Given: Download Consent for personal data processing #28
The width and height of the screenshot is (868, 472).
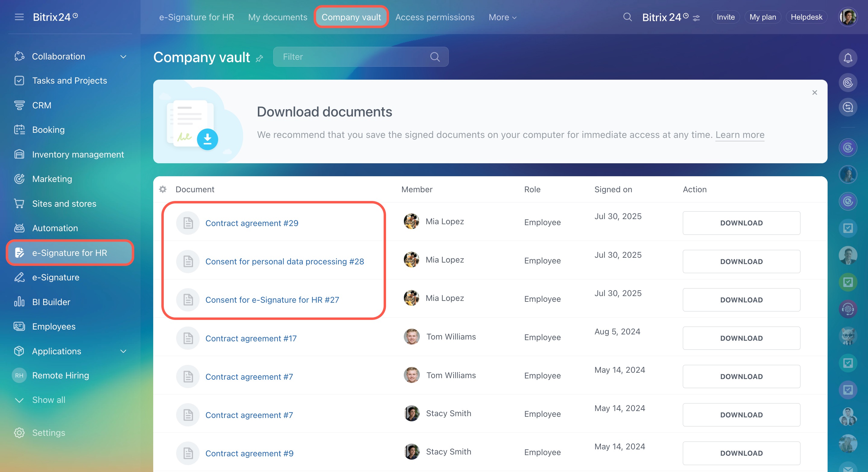Looking at the screenshot, I should point(741,261).
